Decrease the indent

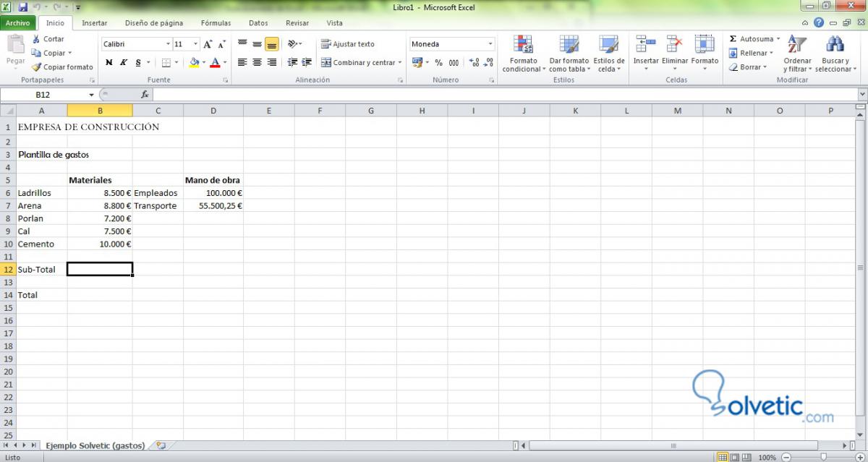pos(293,62)
